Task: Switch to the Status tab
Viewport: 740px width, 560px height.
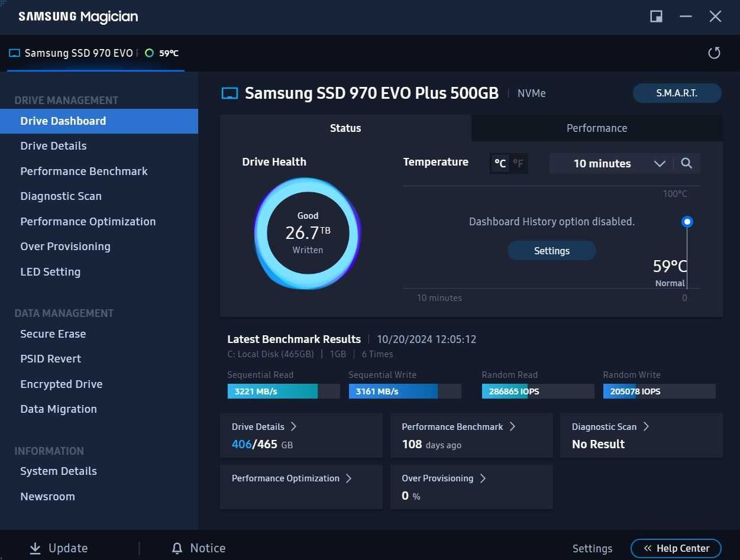Action: [x=345, y=128]
